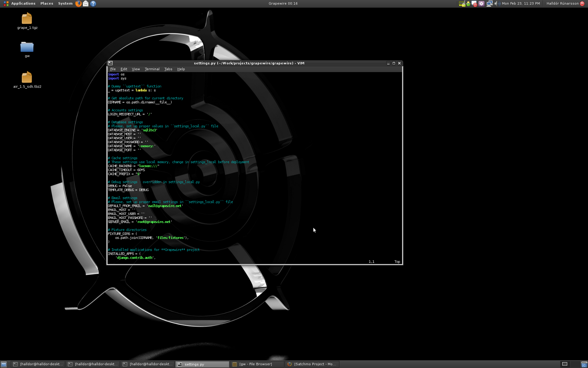Open the volume control speaker icon

click(x=496, y=4)
